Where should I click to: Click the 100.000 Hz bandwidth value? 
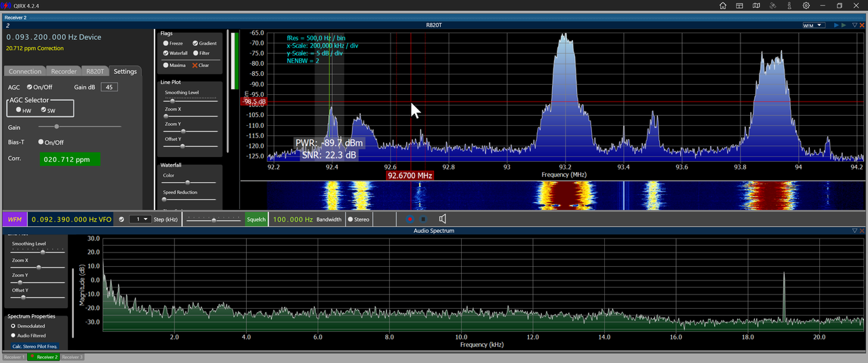pyautogui.click(x=293, y=219)
